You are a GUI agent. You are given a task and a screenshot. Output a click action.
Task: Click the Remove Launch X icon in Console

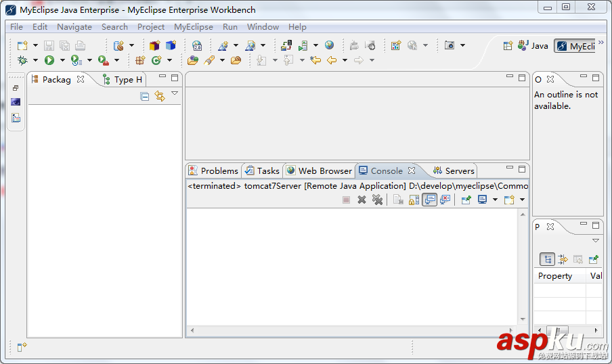362,200
